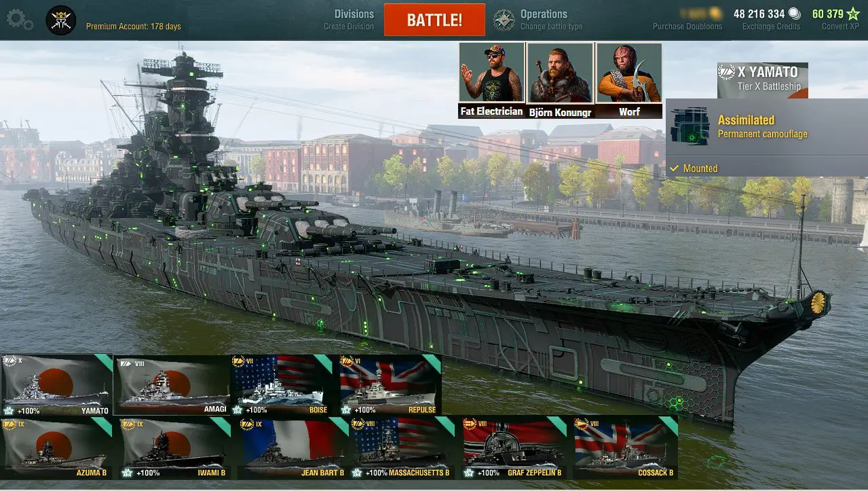Click the star bonus icon on Iwami B
868x491 pixels.
click(126, 473)
